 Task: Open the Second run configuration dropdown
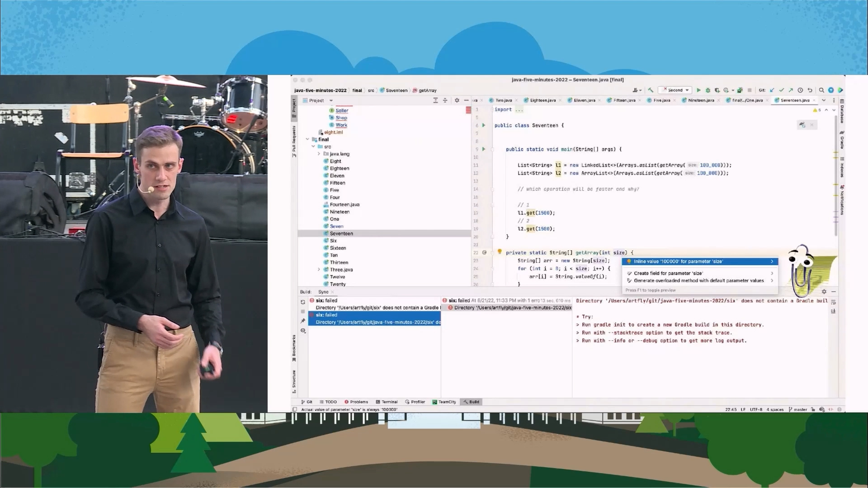675,90
